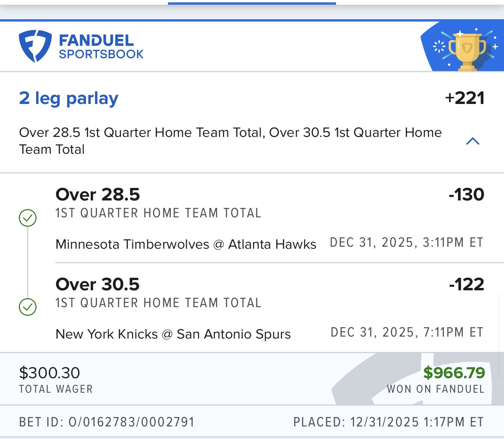Click the FanDuel shield logo icon
The image size is (504, 439).
coord(35,46)
